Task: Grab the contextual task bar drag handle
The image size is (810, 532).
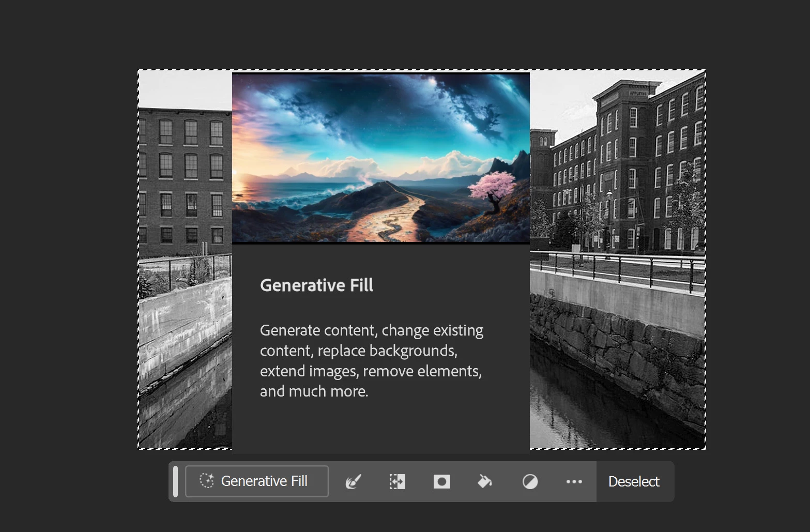Action: (x=175, y=481)
